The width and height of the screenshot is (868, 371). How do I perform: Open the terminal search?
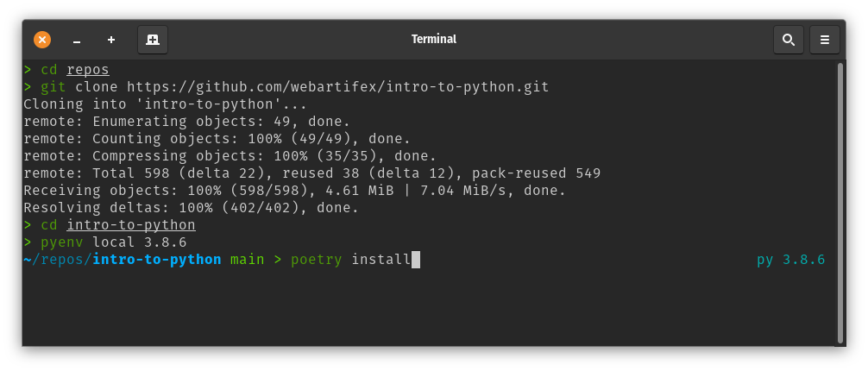pyautogui.click(x=788, y=40)
